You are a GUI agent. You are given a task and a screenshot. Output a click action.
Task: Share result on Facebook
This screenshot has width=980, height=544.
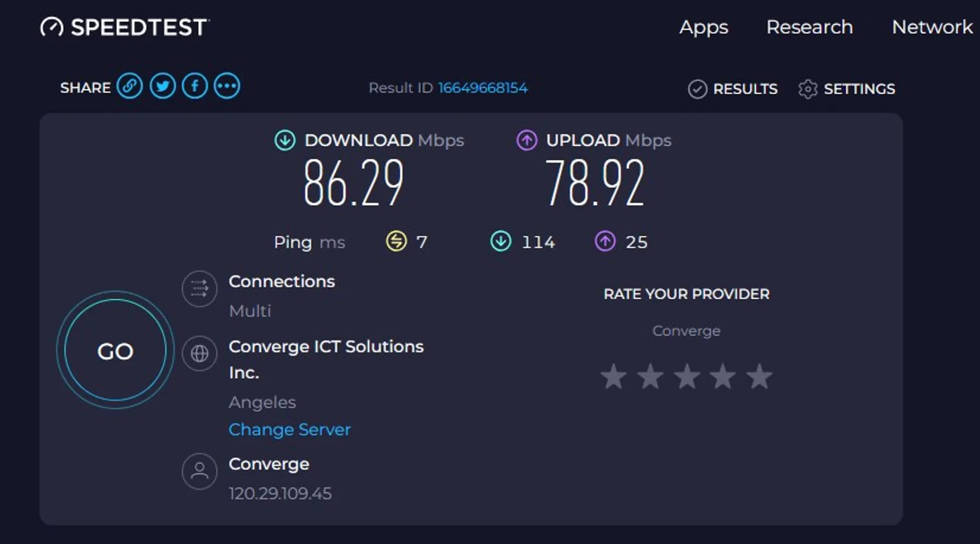click(194, 86)
